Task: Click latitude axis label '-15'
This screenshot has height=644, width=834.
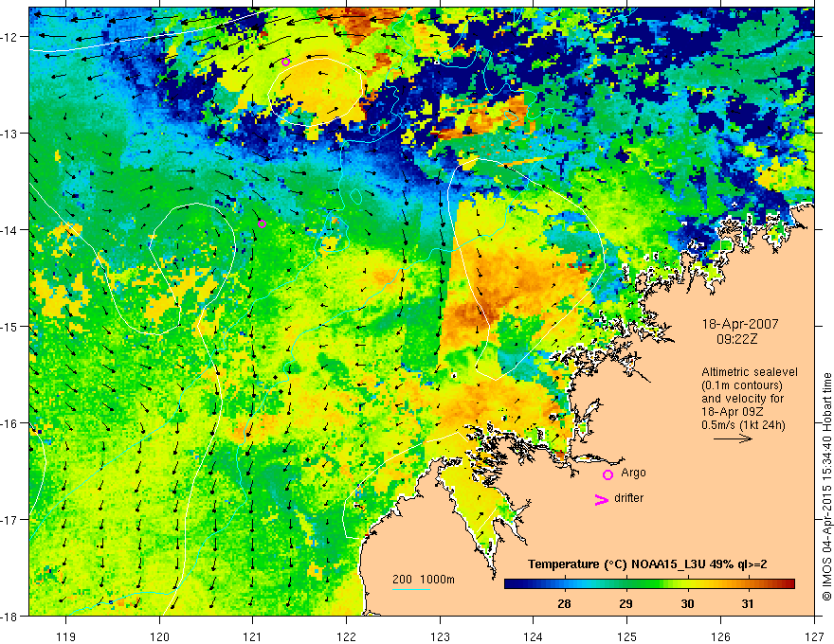Action: (x=9, y=326)
